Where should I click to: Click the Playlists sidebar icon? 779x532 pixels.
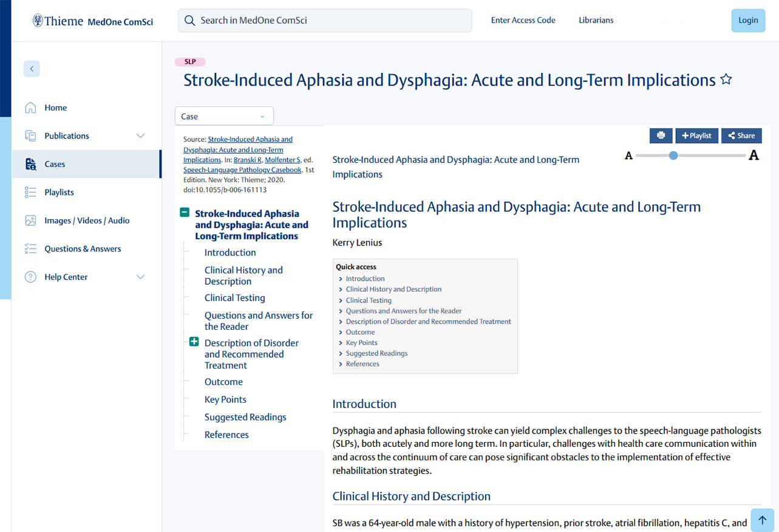click(30, 192)
